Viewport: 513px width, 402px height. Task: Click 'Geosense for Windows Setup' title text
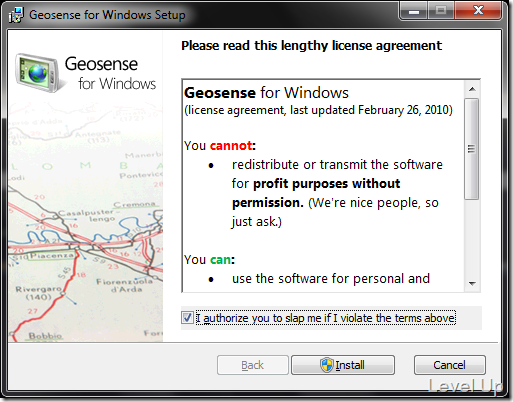pos(107,15)
